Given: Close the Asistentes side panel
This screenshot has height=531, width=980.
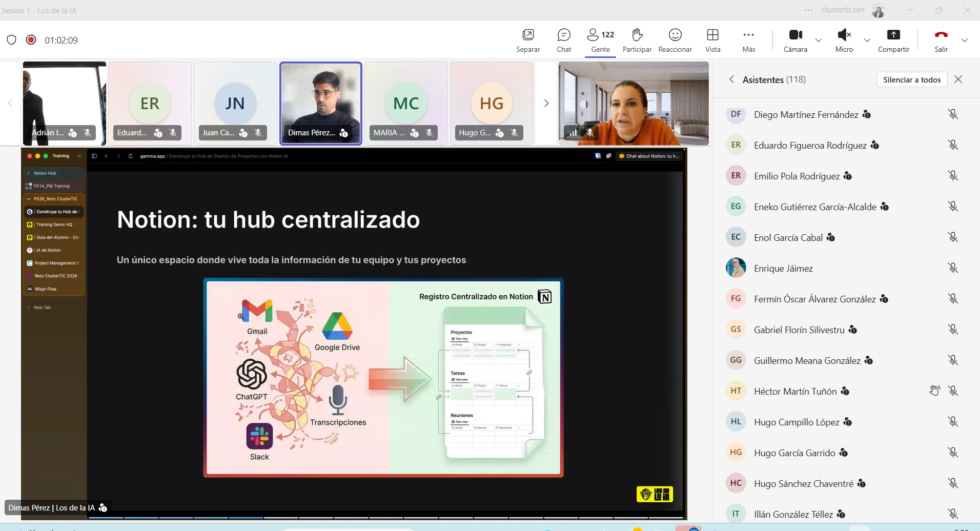Looking at the screenshot, I should point(958,79).
